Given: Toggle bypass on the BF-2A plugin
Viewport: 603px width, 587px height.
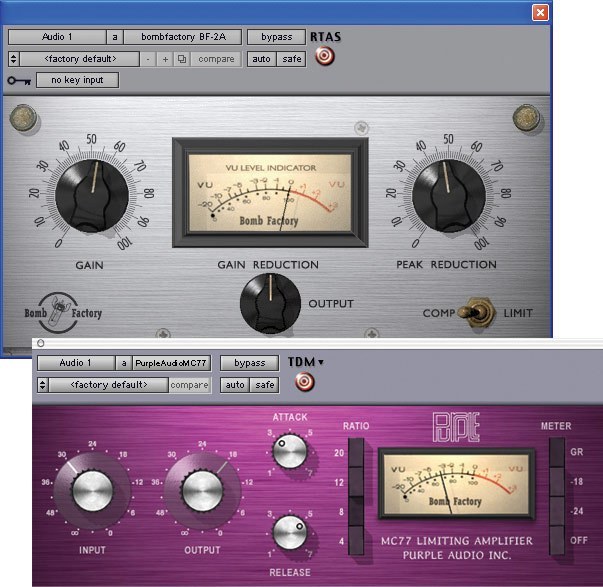Looking at the screenshot, I should point(277,37).
